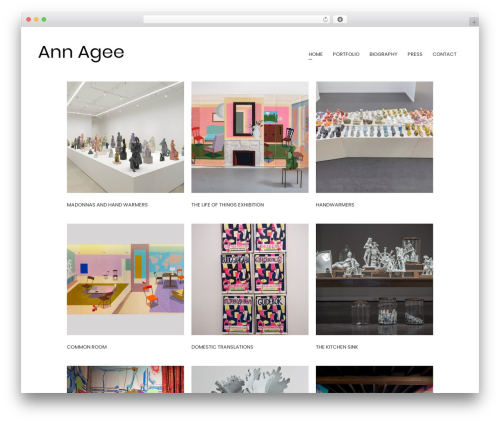The height and width of the screenshot is (423, 500).
Task: Click the red close window dot
Action: (x=29, y=20)
